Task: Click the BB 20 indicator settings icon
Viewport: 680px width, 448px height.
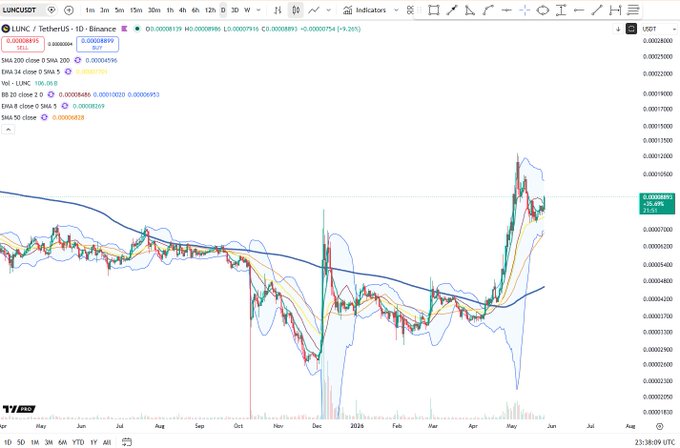Action: (x=51, y=95)
